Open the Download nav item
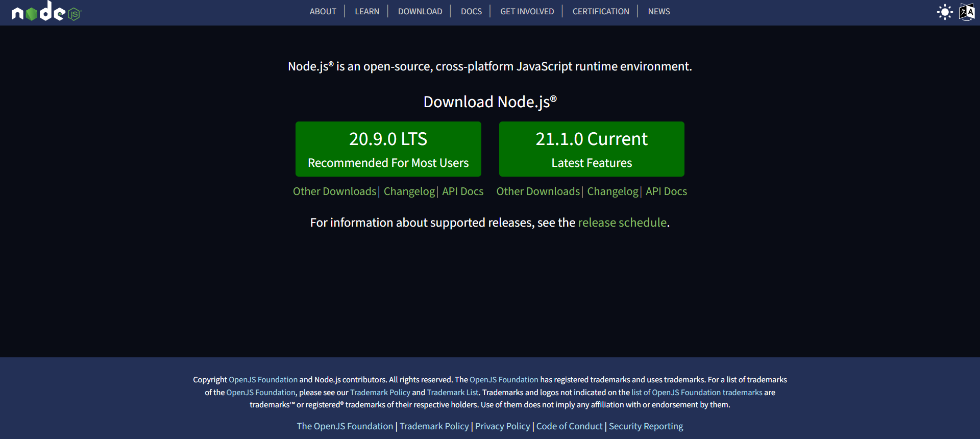 [420, 11]
